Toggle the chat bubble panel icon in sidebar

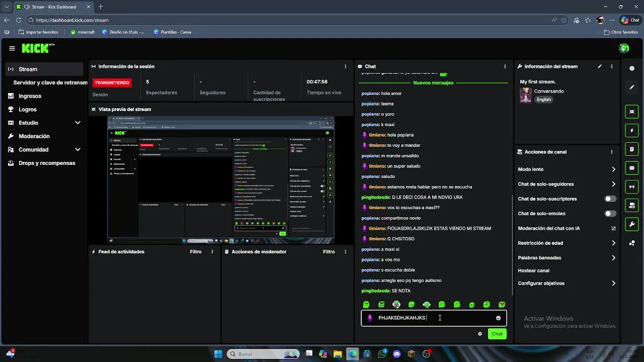(632, 168)
